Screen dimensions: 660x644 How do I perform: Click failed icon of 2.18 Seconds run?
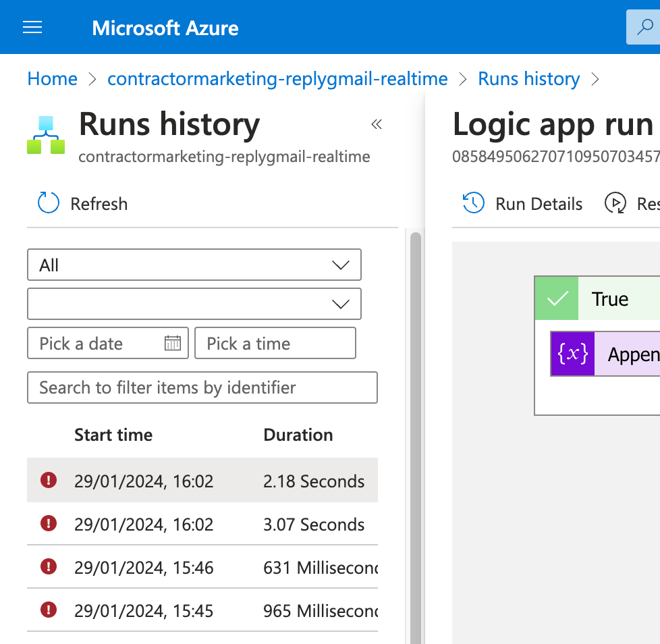tap(49, 480)
